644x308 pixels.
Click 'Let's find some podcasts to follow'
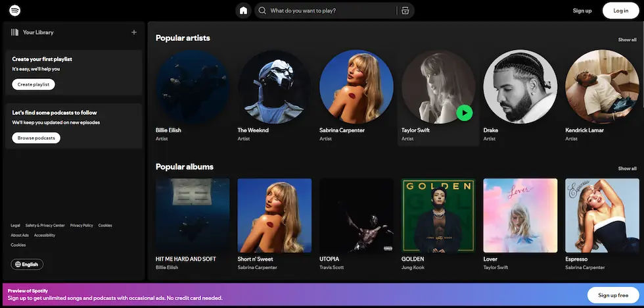point(55,113)
